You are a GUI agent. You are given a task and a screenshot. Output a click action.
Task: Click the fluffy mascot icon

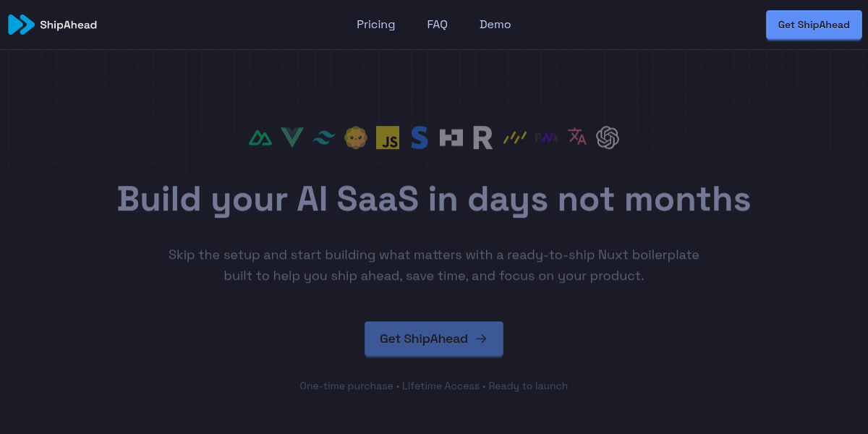pos(356,137)
